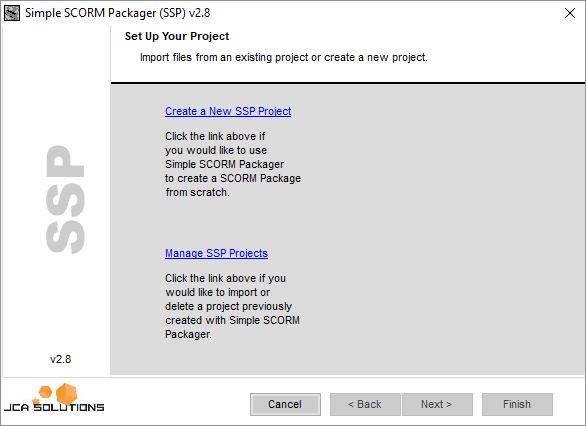Click the large orange hexagon in the logo
This screenshot has height=426, width=586.
(67, 393)
